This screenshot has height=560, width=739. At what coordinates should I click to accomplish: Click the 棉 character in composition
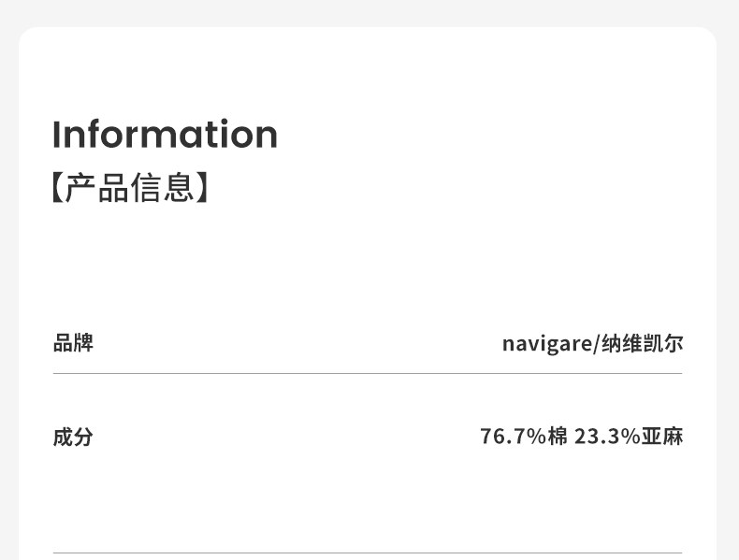558,437
